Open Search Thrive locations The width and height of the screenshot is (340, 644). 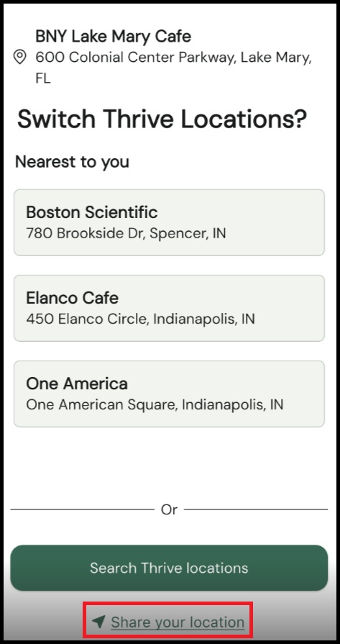pyautogui.click(x=169, y=568)
